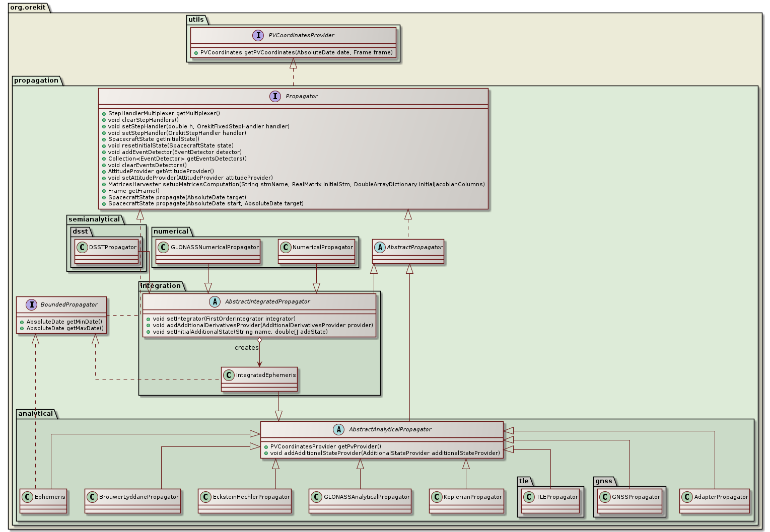Select the org.orekit package tab
Viewport: 770px width, 532px height.
(28, 8)
